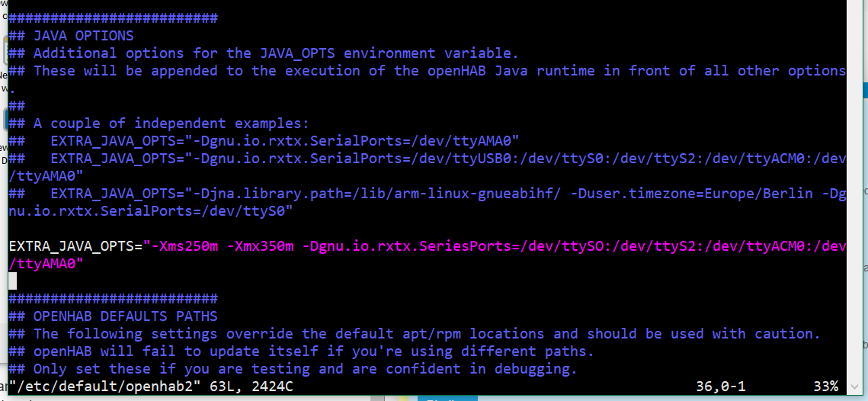This screenshot has width=868, height=401.
Task: Click the magenta wrapped line ending /ttyAMA0"
Action: tap(46, 263)
